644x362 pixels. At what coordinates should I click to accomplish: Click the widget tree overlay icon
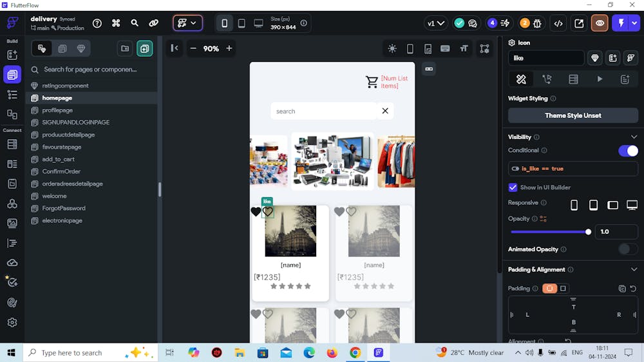point(485,49)
